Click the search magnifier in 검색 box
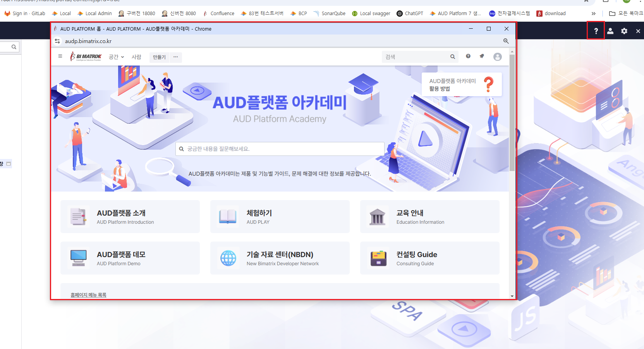The width and height of the screenshot is (644, 349). point(452,57)
